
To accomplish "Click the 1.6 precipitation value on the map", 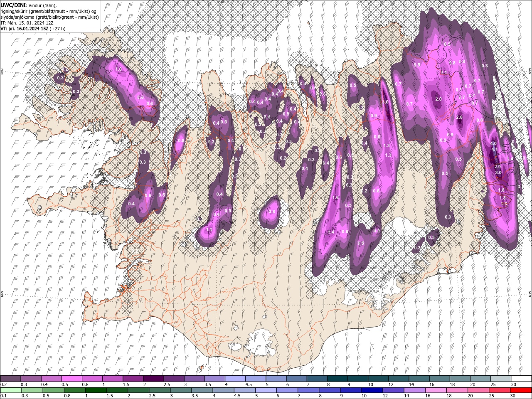I will pos(336,197).
